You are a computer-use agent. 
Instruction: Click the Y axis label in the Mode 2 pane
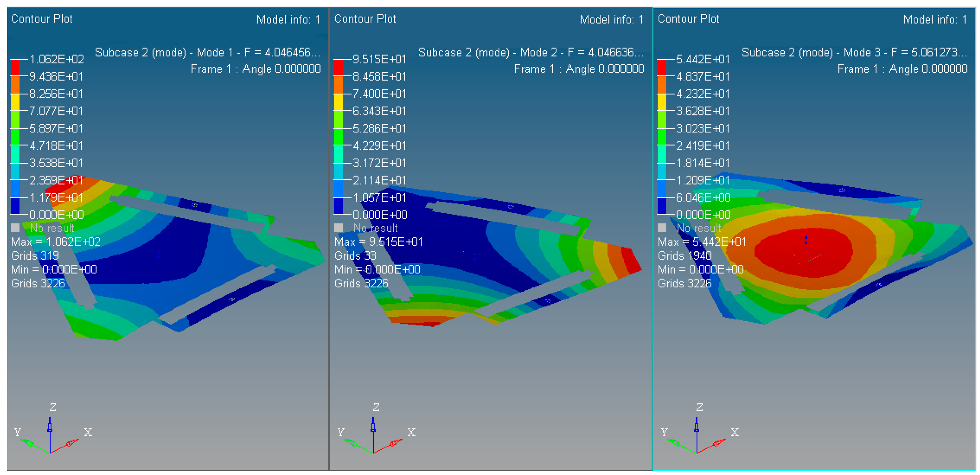coord(341,432)
